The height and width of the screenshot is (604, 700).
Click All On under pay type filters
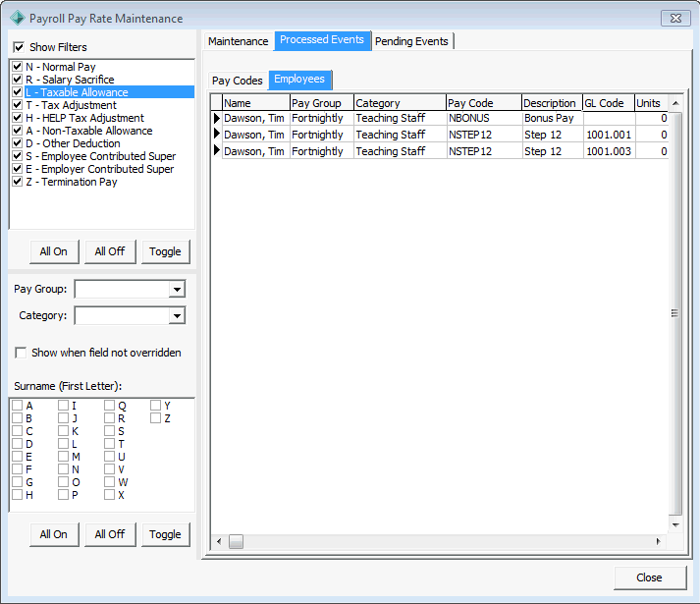pyautogui.click(x=54, y=251)
